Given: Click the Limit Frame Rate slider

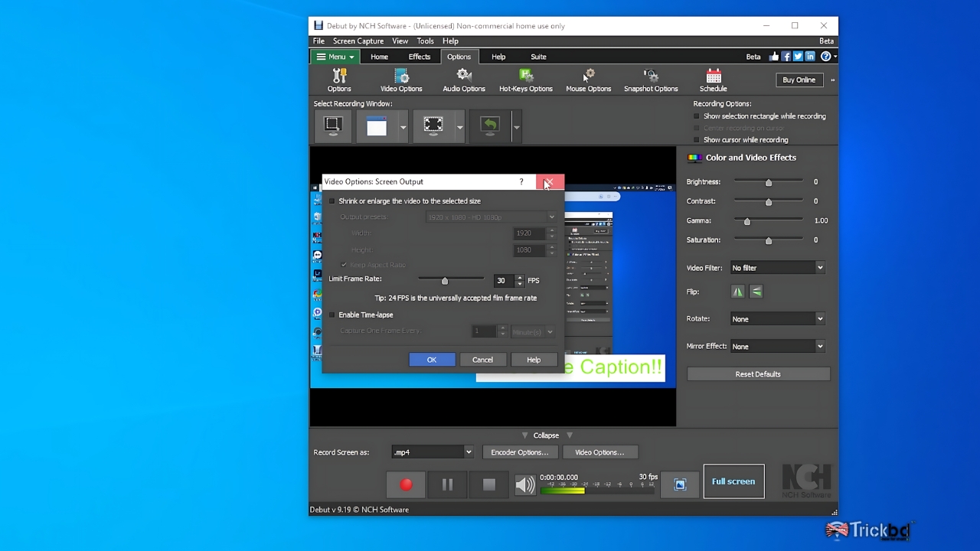Looking at the screenshot, I should coord(451,280).
